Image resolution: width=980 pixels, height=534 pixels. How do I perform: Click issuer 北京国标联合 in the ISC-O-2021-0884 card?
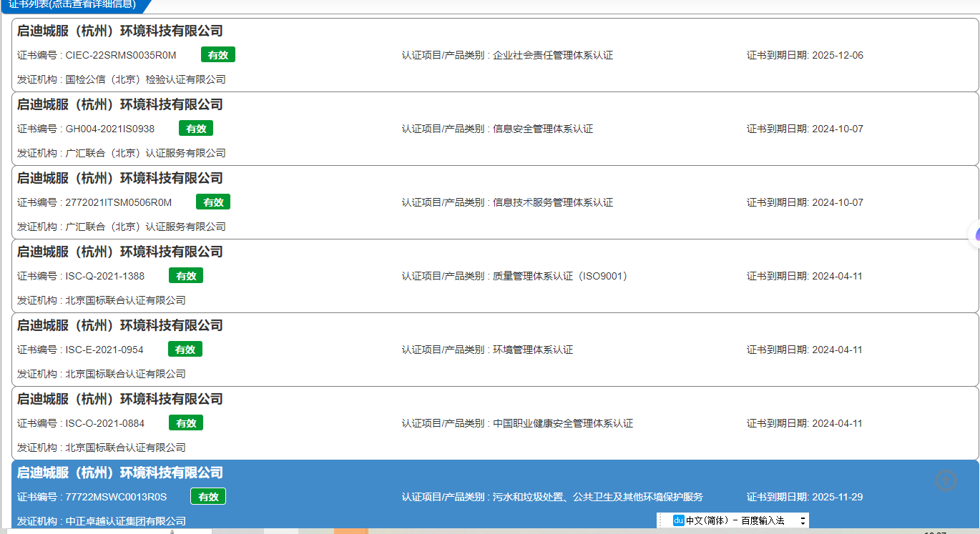126,448
